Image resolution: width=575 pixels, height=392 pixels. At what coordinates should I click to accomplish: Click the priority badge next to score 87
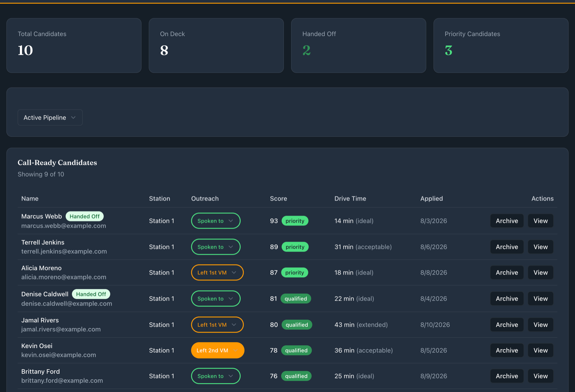click(x=294, y=272)
